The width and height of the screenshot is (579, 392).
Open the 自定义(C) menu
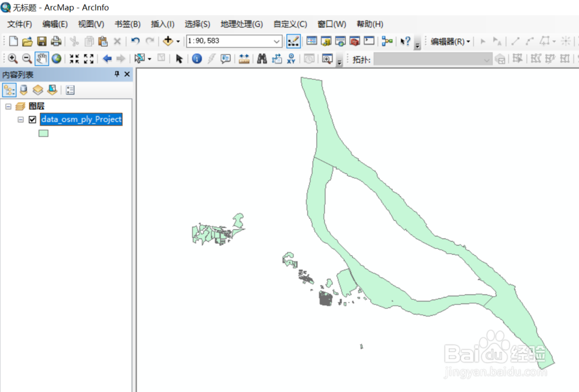point(289,24)
